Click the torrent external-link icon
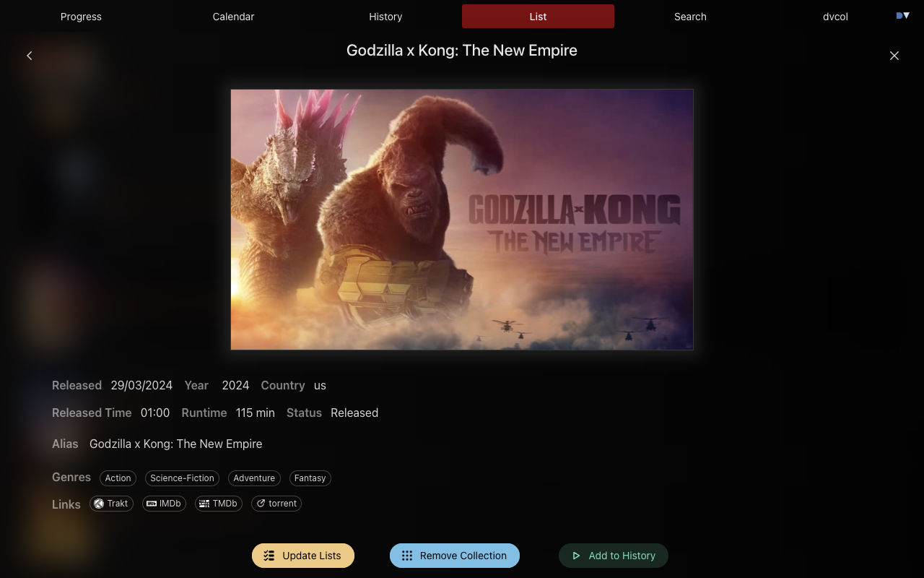Screen dimensions: 924x578 pos(261,504)
